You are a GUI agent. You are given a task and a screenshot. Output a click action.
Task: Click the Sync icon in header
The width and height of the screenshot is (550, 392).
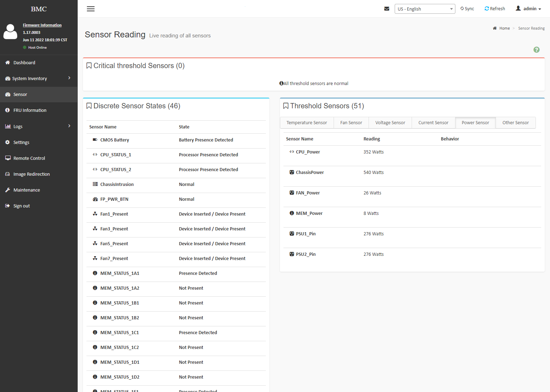[x=462, y=8]
